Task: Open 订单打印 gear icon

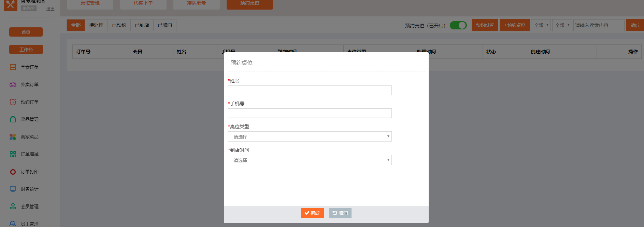Action: (x=13, y=172)
